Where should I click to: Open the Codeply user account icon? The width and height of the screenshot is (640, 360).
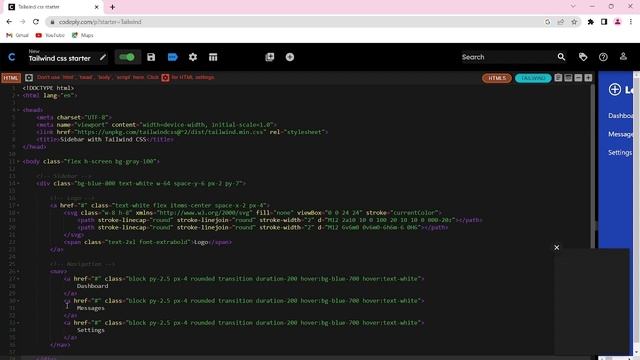pos(623,57)
